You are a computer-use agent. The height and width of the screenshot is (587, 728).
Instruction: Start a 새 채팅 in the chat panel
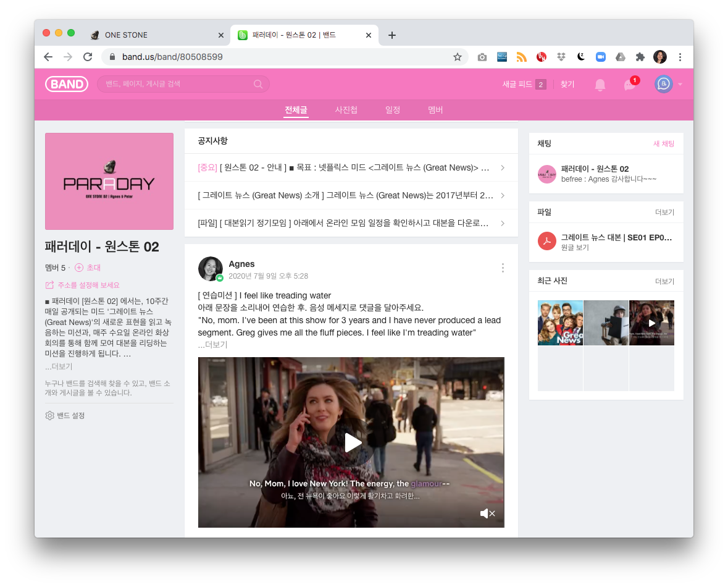coord(664,143)
